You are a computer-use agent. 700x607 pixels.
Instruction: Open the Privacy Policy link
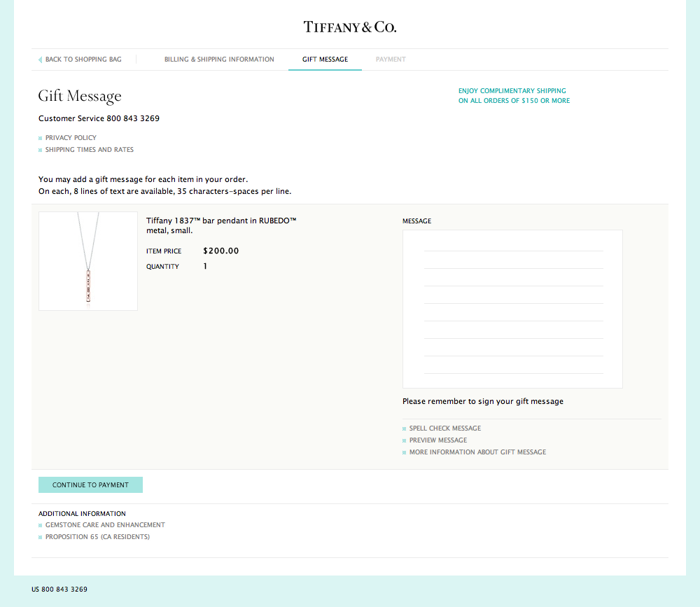point(70,138)
